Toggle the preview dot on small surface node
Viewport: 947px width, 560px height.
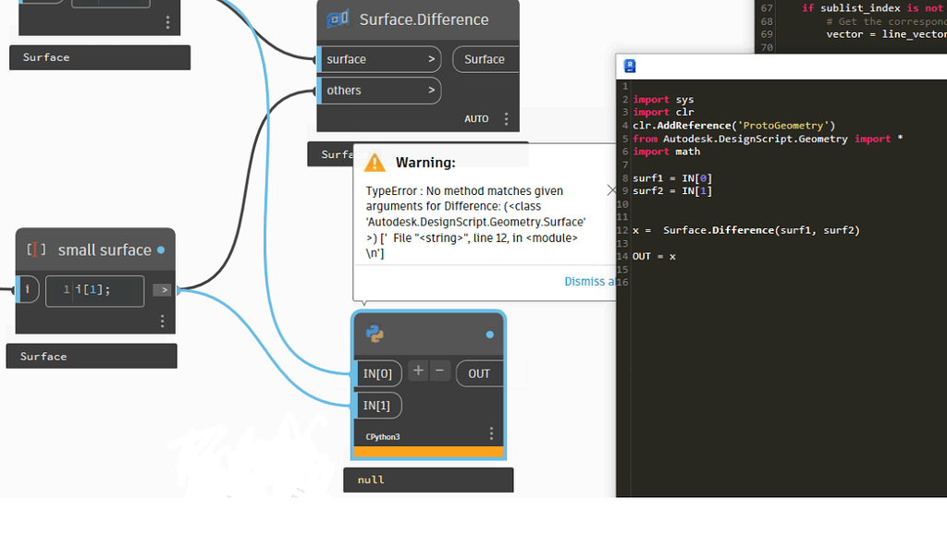161,250
